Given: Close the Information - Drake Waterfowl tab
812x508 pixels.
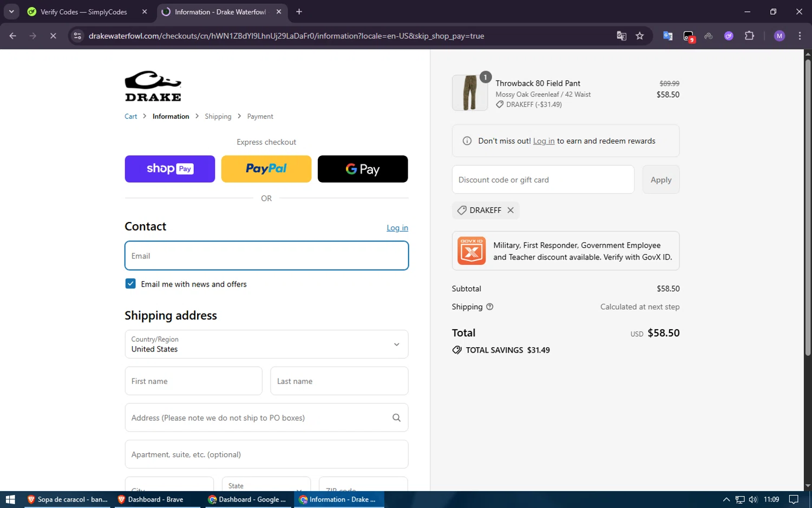Looking at the screenshot, I should pyautogui.click(x=279, y=12).
